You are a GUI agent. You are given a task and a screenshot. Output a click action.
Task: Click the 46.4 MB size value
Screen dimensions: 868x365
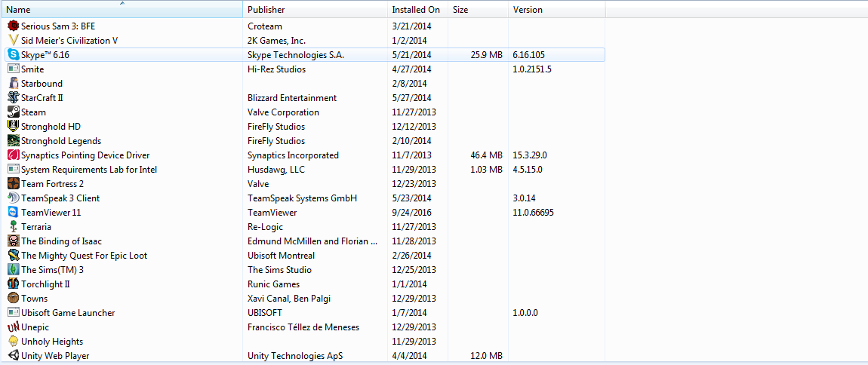tap(486, 155)
